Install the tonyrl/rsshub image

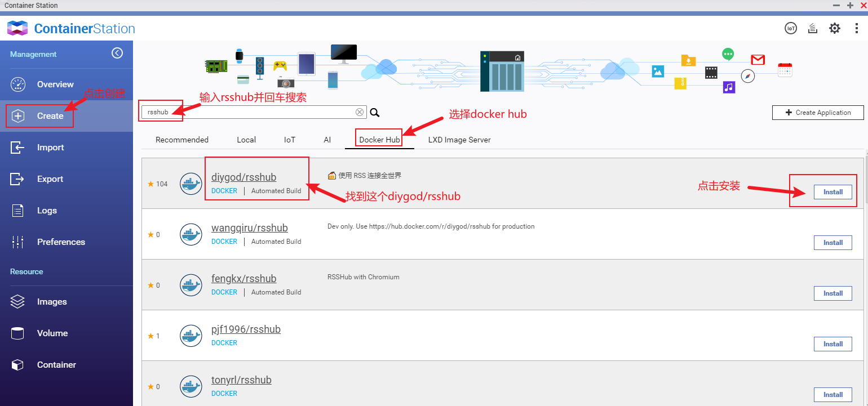coord(833,395)
